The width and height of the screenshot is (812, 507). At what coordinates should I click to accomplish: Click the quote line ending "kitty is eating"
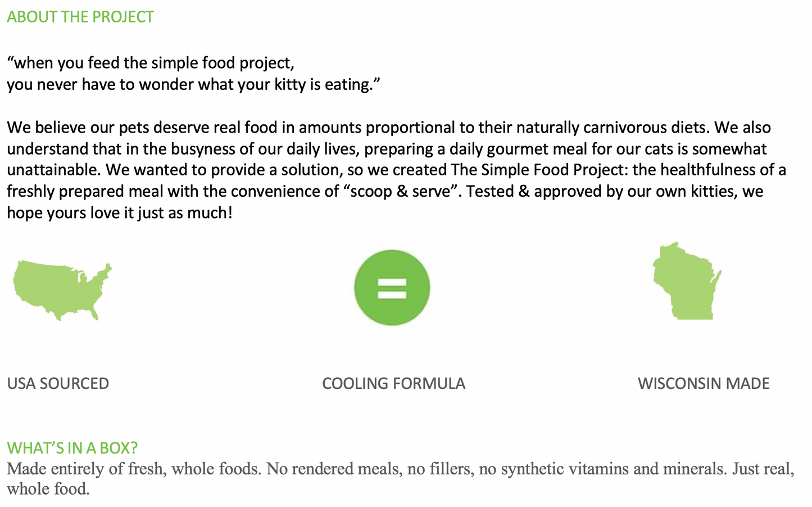pyautogui.click(x=193, y=84)
